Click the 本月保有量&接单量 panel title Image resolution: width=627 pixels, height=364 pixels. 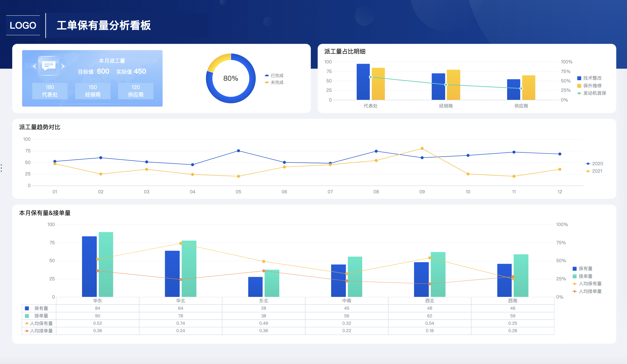[x=45, y=213]
